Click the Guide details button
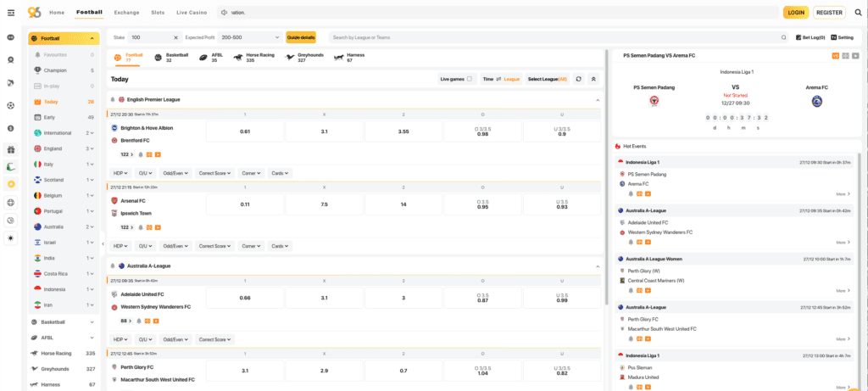 pos(301,37)
